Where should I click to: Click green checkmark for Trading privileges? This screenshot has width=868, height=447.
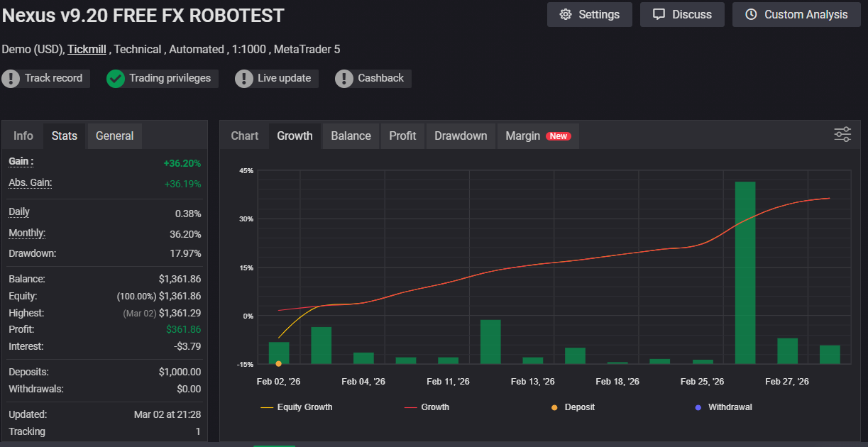coord(116,79)
